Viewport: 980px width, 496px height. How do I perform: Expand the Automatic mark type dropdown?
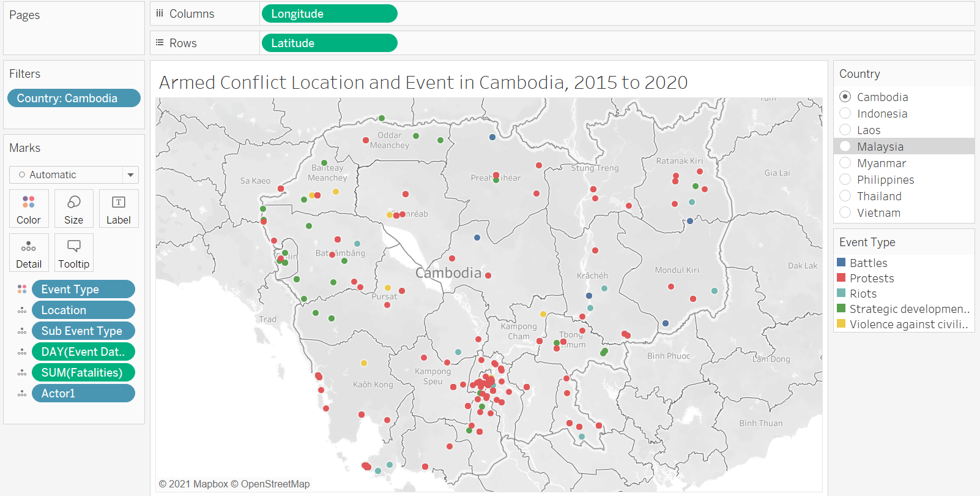[130, 175]
